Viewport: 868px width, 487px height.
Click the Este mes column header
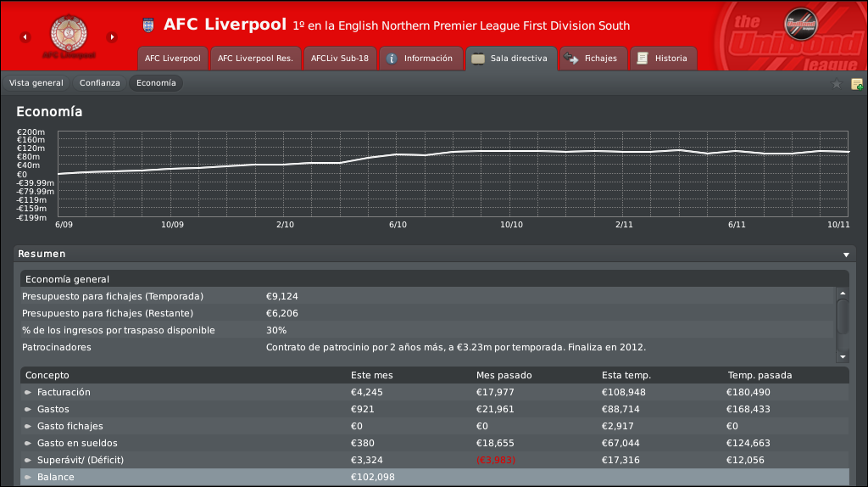pos(372,375)
